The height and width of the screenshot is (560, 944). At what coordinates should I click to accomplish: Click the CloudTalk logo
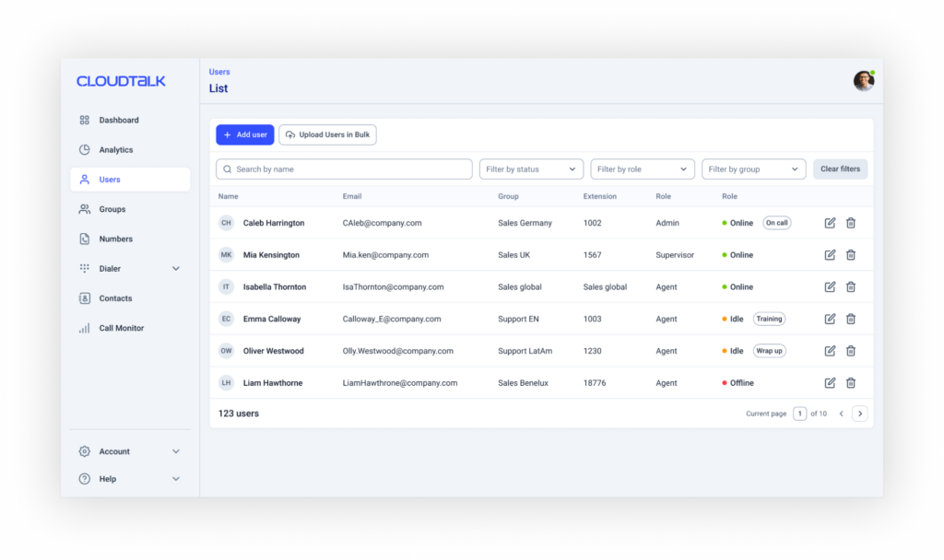coord(121,81)
